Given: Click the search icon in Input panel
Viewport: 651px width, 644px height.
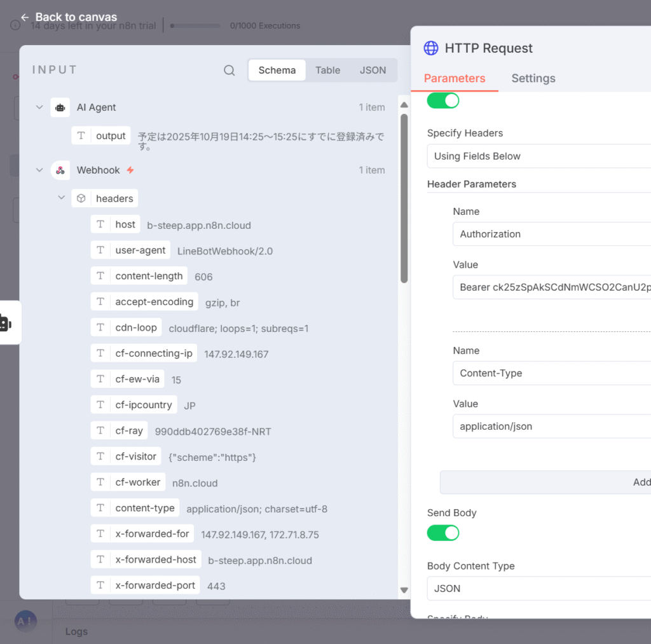Looking at the screenshot, I should (230, 71).
